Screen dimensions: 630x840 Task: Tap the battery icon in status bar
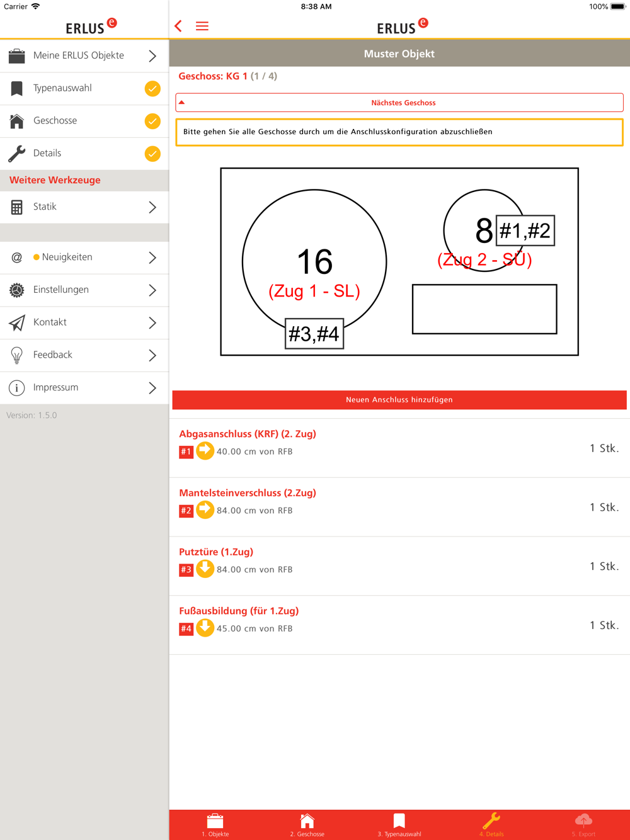(617, 6)
